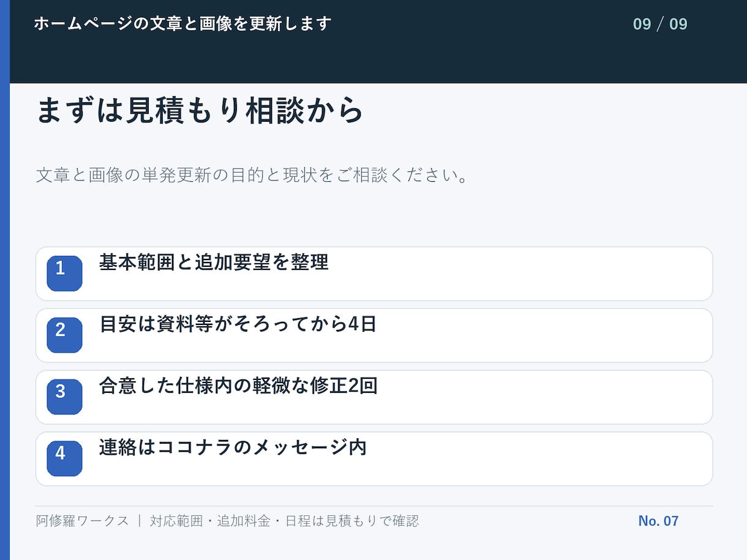Select the row 連絡はココナラのメッセージ内
This screenshot has width=747, height=560.
[x=374, y=459]
